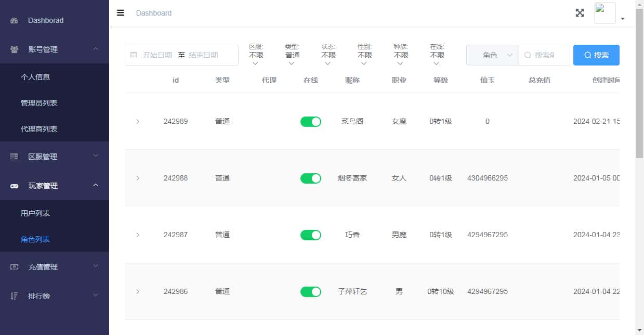The height and width of the screenshot is (335, 644).
Task: Expand row details for id 242989
Action: click(138, 122)
